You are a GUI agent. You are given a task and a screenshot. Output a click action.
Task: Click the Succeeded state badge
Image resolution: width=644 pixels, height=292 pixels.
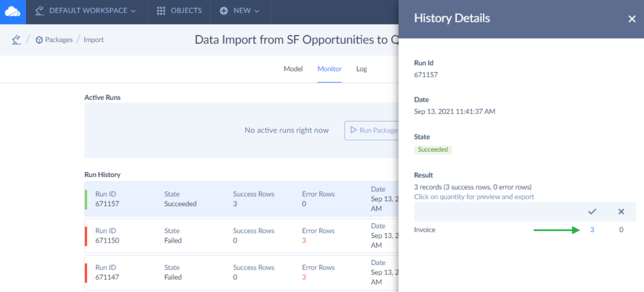tap(433, 150)
